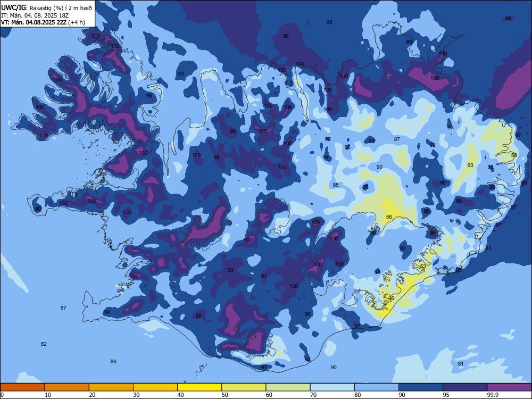The height and width of the screenshot is (399, 532).
Task: Pick the amber 20–30 legend swatch
Action: (111, 387)
